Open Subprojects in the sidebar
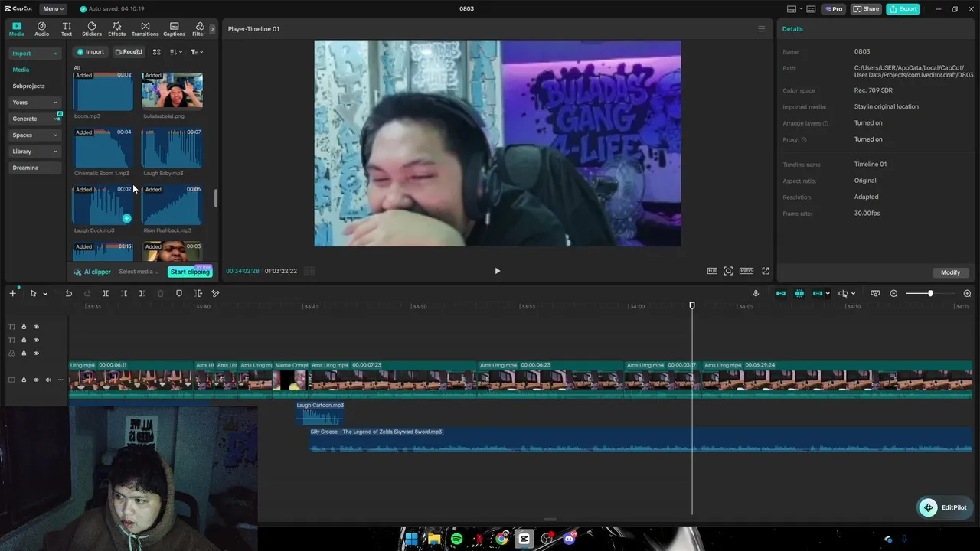The height and width of the screenshot is (551, 980). (28, 86)
